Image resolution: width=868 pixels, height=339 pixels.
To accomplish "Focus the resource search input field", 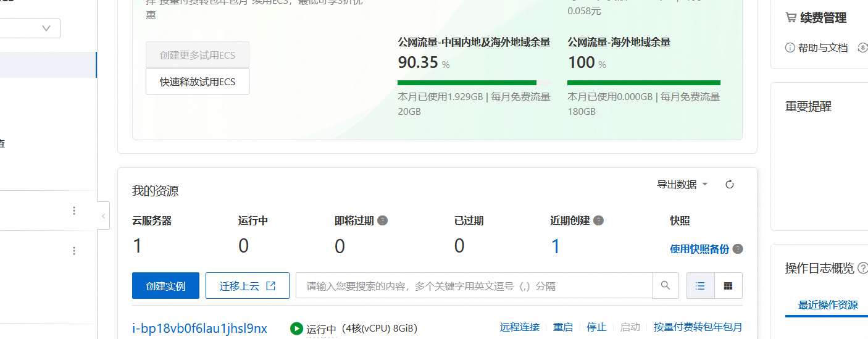I will tap(474, 286).
